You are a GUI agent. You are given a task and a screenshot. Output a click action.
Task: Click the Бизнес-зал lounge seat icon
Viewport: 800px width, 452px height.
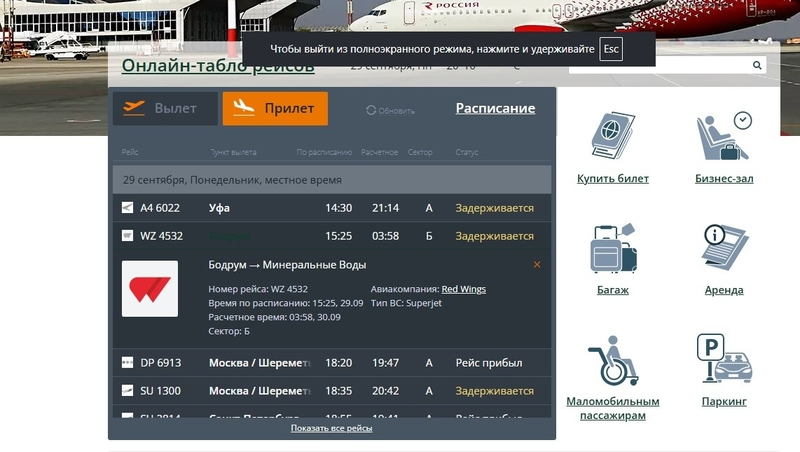(723, 137)
